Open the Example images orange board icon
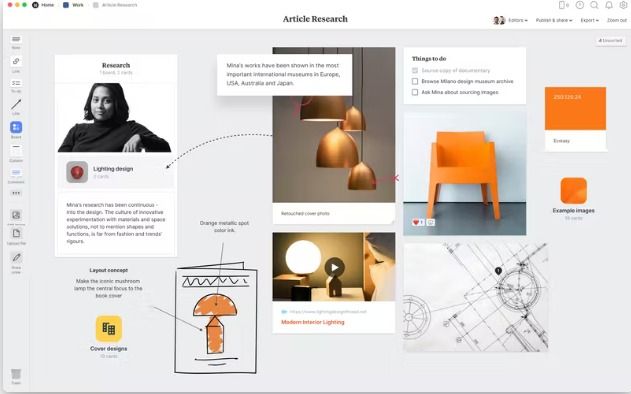 (573, 191)
